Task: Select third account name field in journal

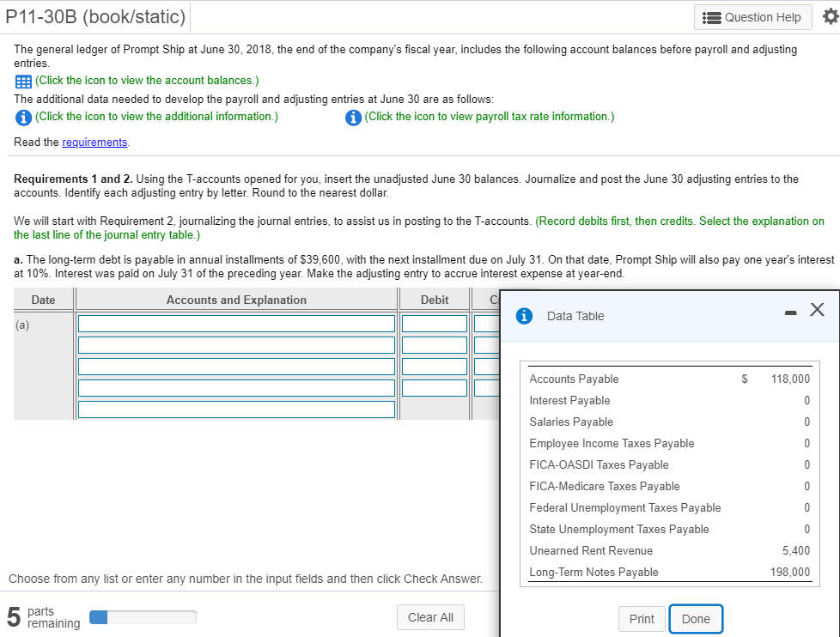Action: tap(236, 367)
